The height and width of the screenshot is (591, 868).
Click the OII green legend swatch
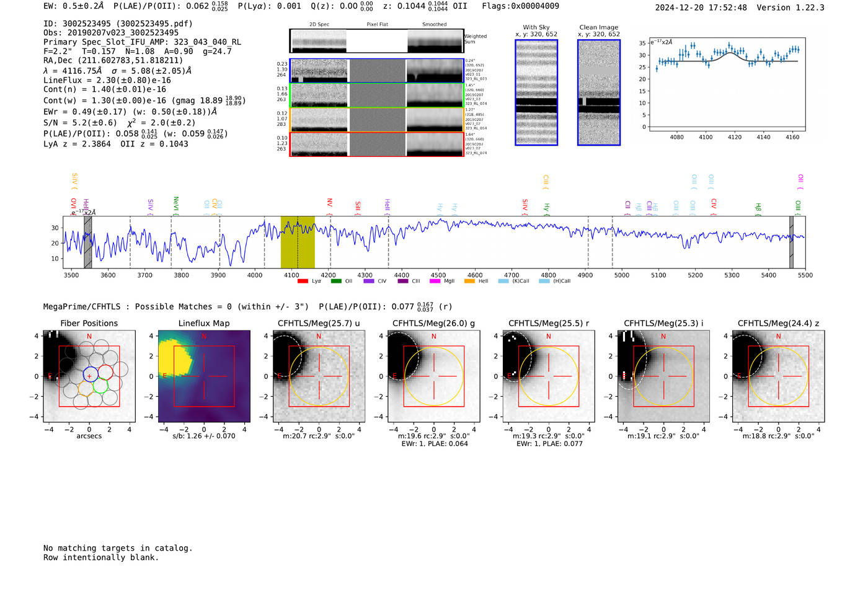click(336, 281)
